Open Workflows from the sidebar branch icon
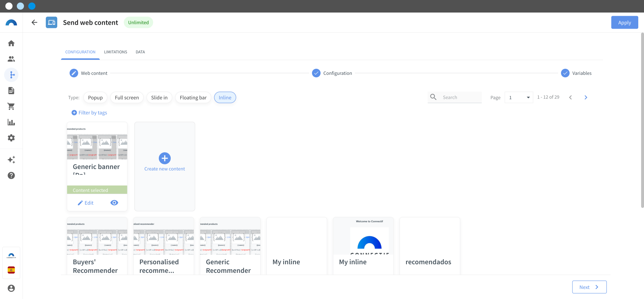The width and height of the screenshot is (644, 299). [11, 75]
